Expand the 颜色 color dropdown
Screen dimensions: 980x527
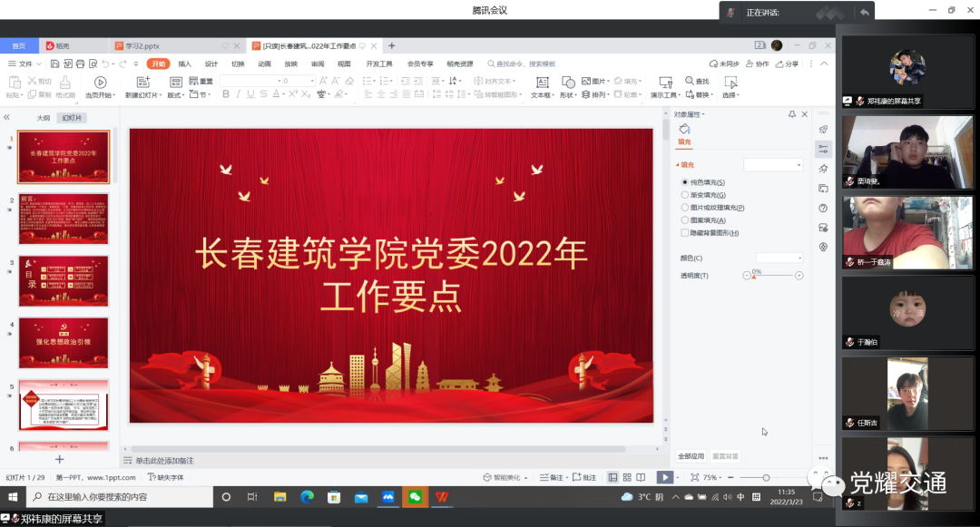tap(779, 259)
